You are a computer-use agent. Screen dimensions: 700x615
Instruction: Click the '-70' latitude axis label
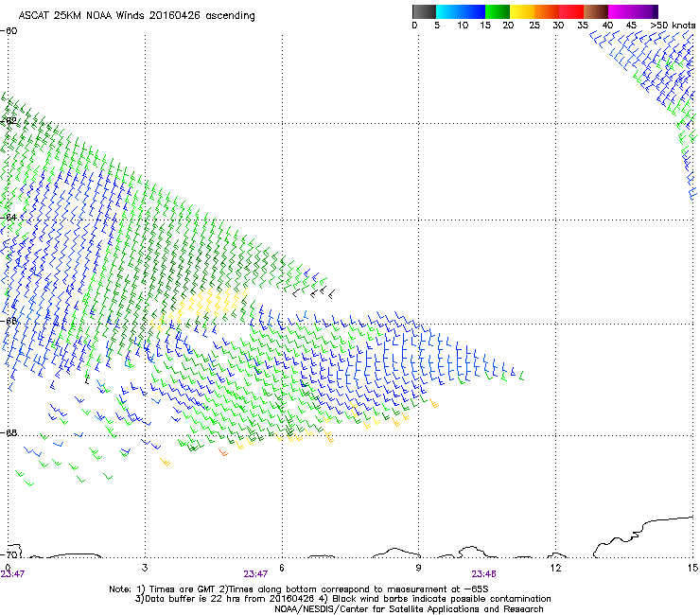pos(9,554)
